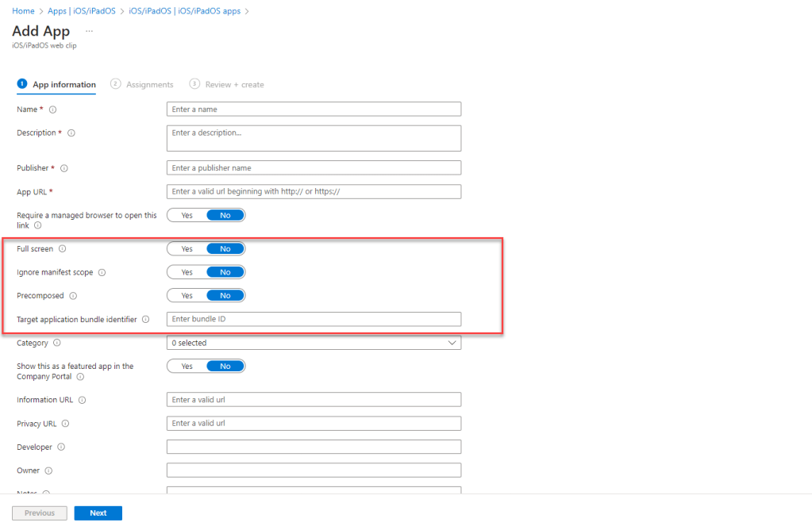Set Precomposed toggle to Yes

point(187,296)
